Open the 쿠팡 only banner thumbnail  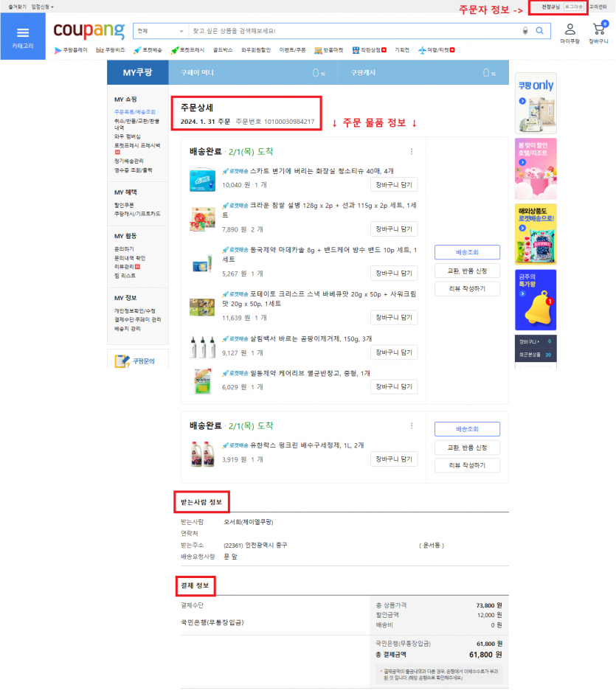click(x=535, y=102)
